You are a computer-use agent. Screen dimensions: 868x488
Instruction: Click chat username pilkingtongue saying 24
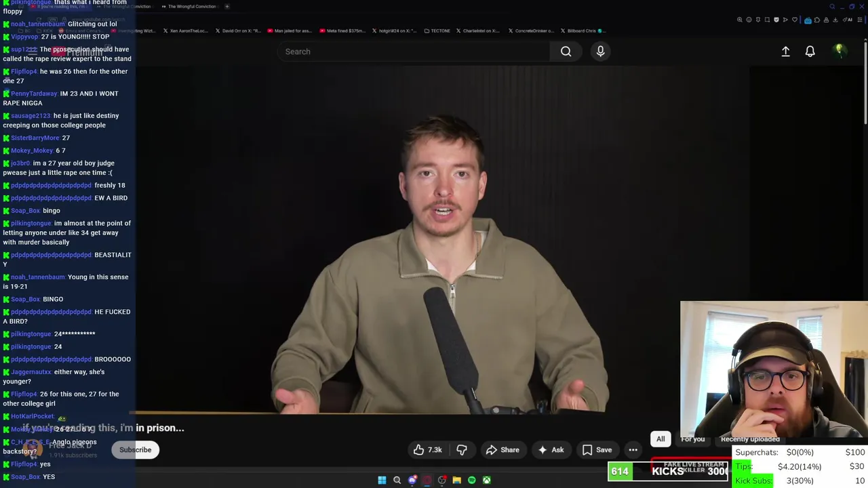tap(31, 346)
